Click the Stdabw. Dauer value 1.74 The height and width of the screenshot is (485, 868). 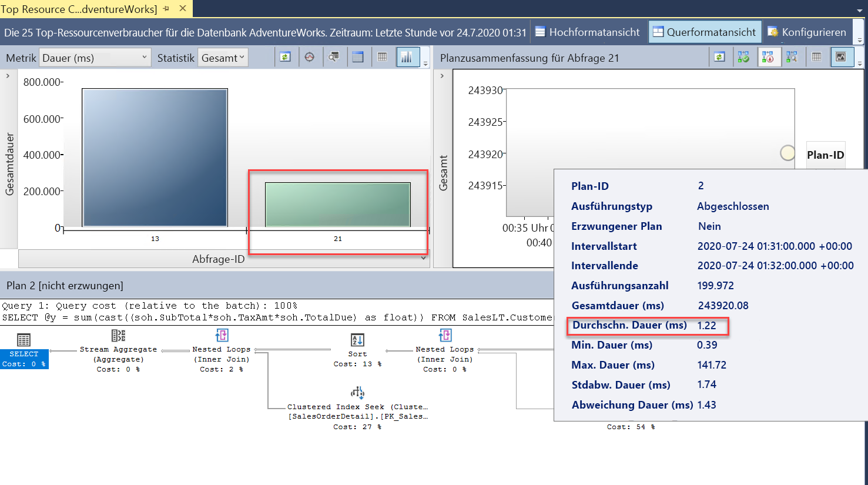coord(706,384)
